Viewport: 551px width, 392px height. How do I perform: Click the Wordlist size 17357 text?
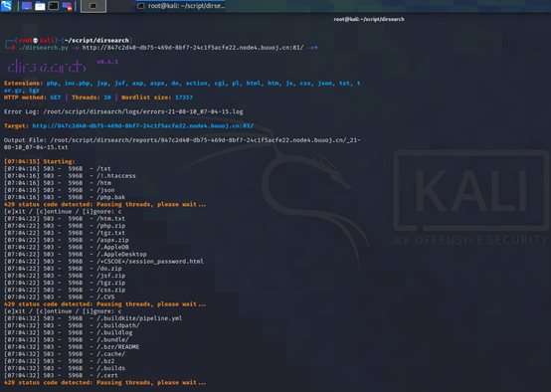[x=157, y=98]
